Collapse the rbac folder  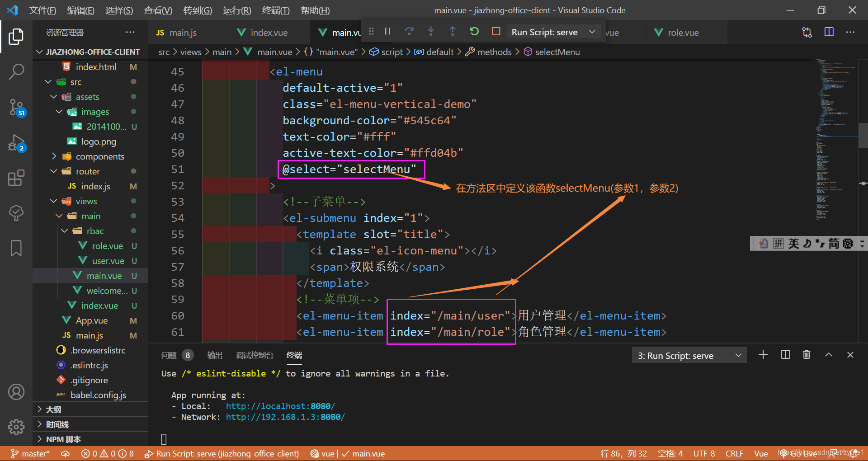coord(95,231)
